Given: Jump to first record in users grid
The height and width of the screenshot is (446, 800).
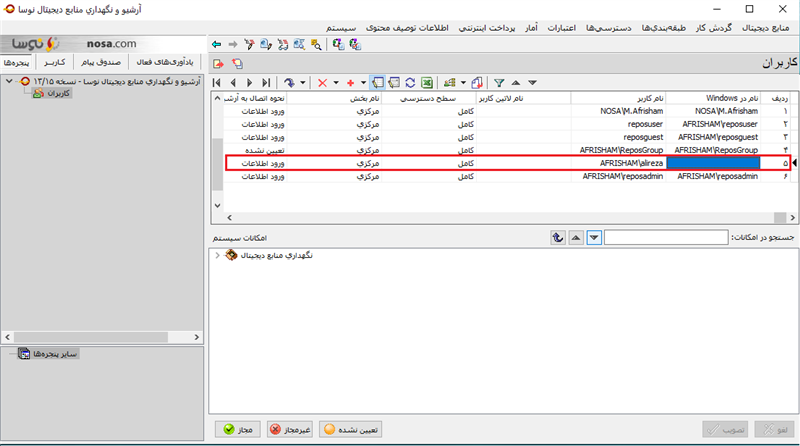Looking at the screenshot, I should point(217,83).
